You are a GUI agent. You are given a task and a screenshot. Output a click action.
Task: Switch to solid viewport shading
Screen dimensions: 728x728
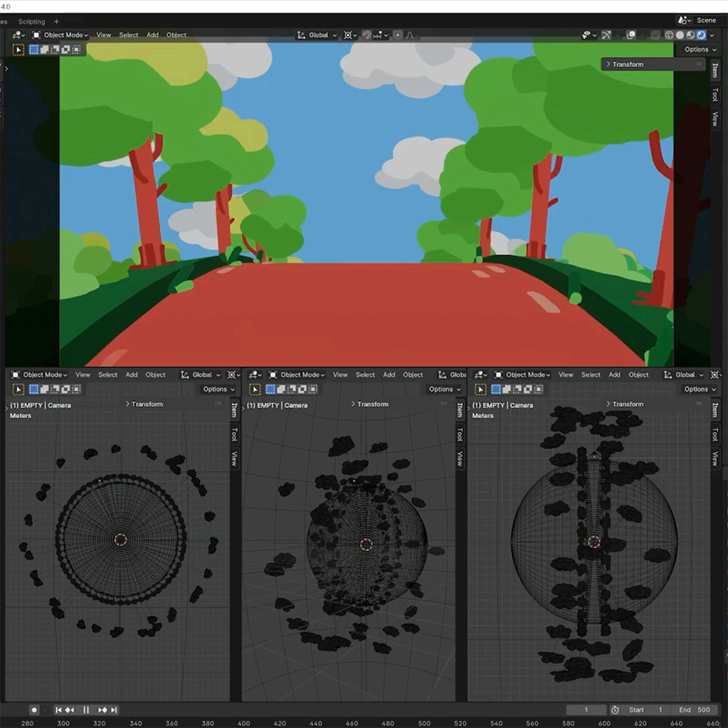click(680, 35)
